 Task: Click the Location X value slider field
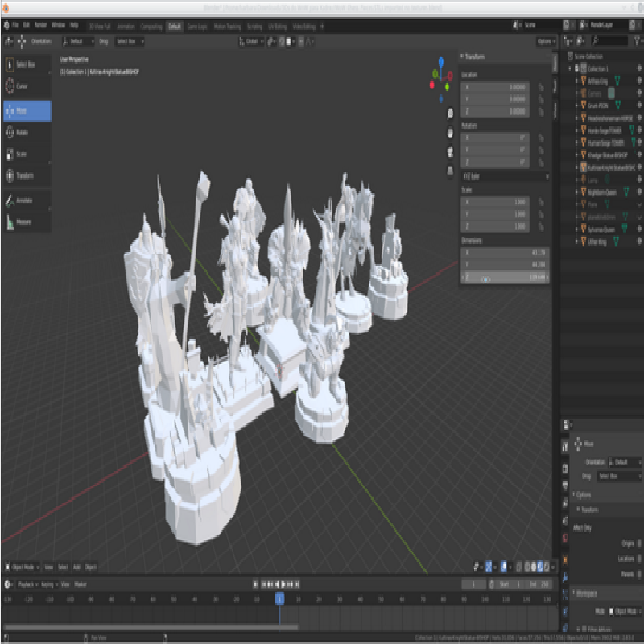point(494,87)
